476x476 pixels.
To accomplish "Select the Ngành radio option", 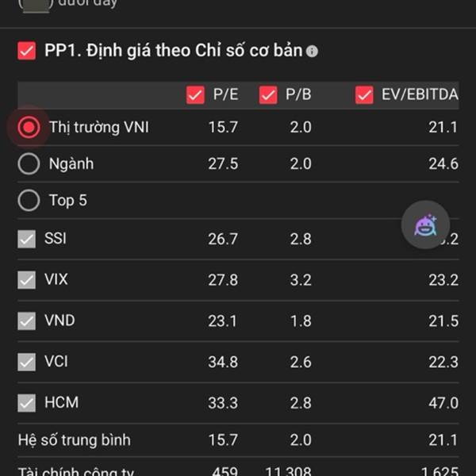I will (x=29, y=163).
